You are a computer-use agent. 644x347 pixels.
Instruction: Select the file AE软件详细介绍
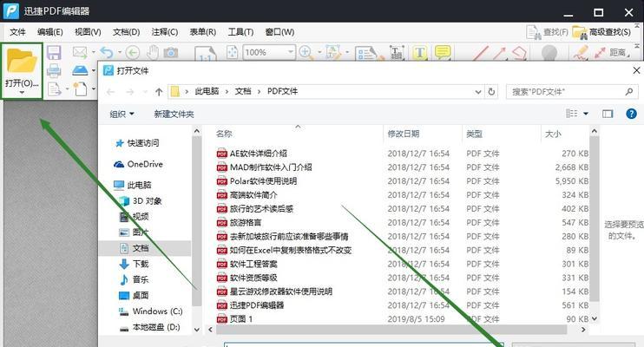tap(259, 154)
